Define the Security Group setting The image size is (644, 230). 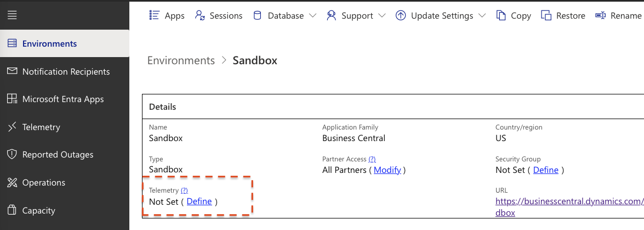tap(545, 170)
